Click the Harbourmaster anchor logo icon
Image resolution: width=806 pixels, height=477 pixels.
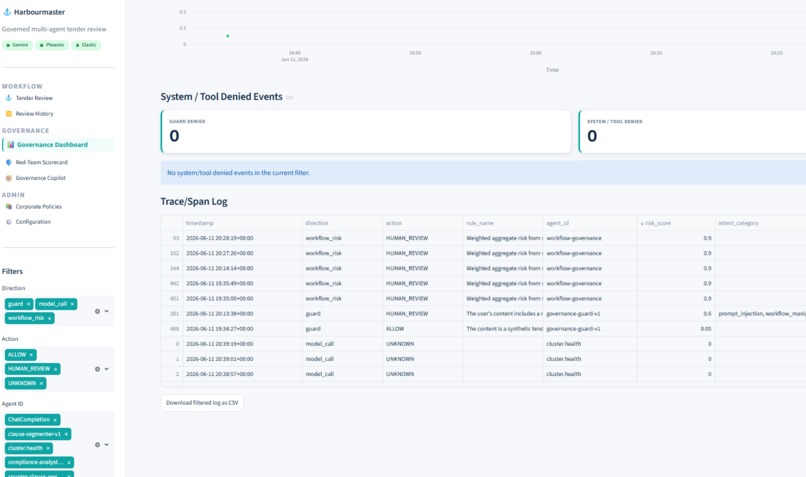(7, 12)
